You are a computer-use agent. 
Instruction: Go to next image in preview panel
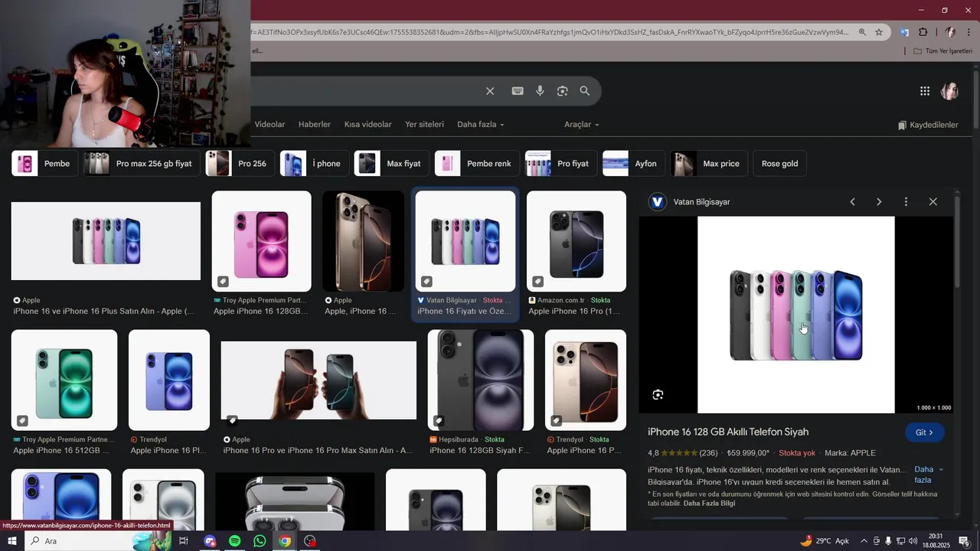point(879,202)
